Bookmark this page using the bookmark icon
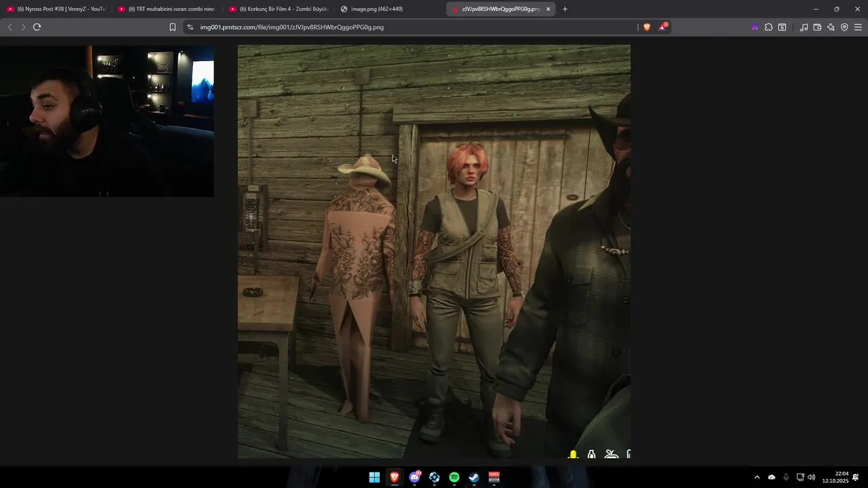This screenshot has width=868, height=488. [x=172, y=27]
